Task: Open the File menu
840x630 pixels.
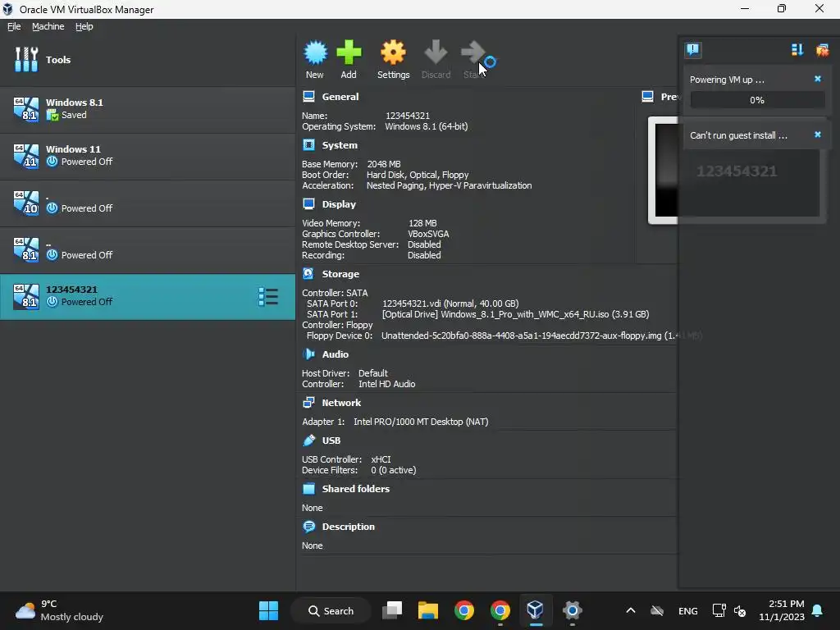Action: click(x=14, y=26)
